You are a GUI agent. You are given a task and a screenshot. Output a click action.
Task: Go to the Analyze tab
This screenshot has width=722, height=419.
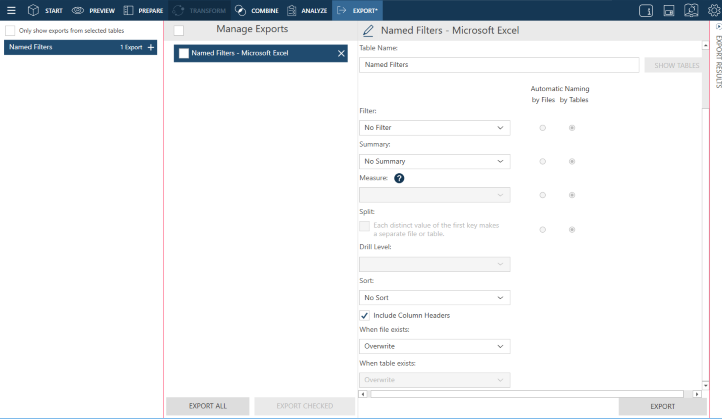pyautogui.click(x=306, y=10)
